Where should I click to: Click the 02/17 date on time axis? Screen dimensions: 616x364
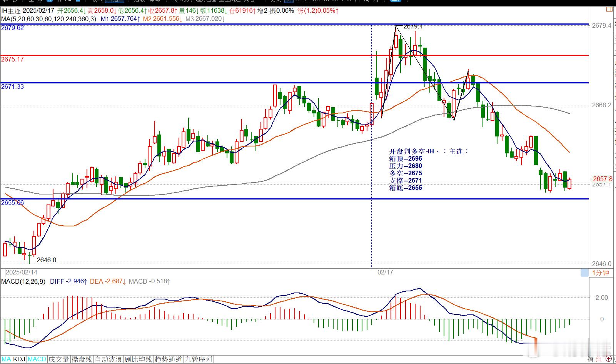pos(385,272)
